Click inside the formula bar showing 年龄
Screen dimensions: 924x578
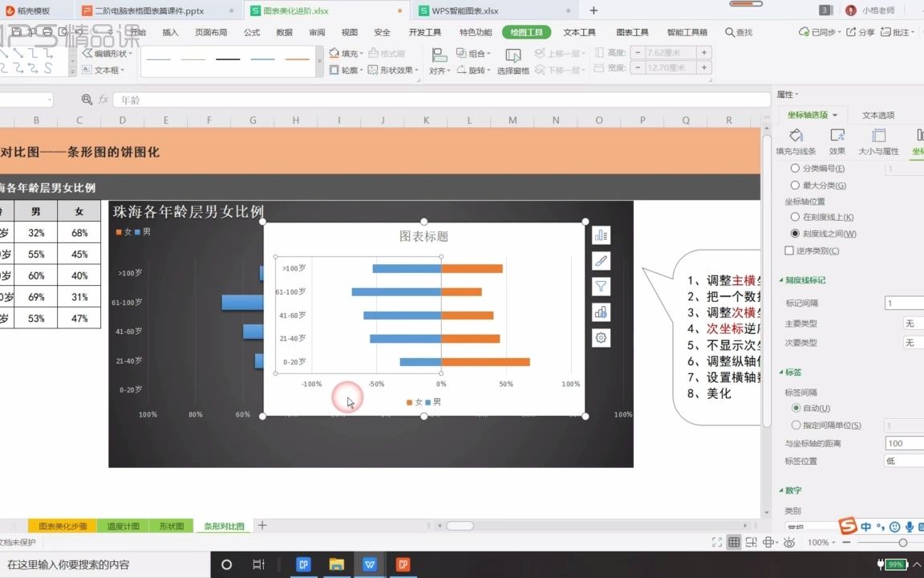click(x=241, y=100)
